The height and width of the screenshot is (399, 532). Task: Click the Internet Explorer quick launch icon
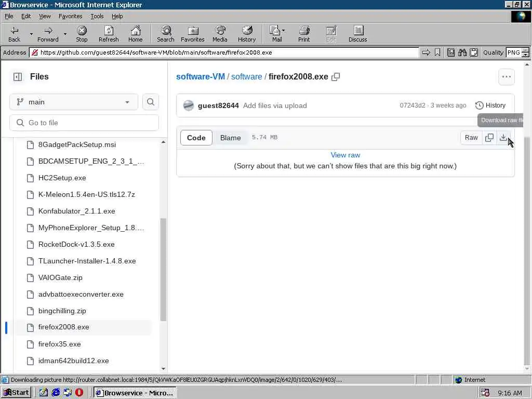pyautogui.click(x=56, y=393)
